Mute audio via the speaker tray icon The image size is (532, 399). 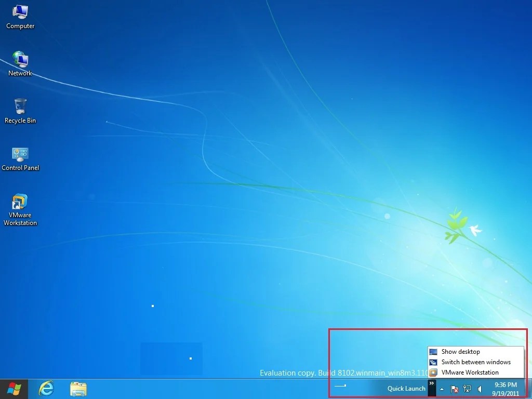tap(479, 389)
